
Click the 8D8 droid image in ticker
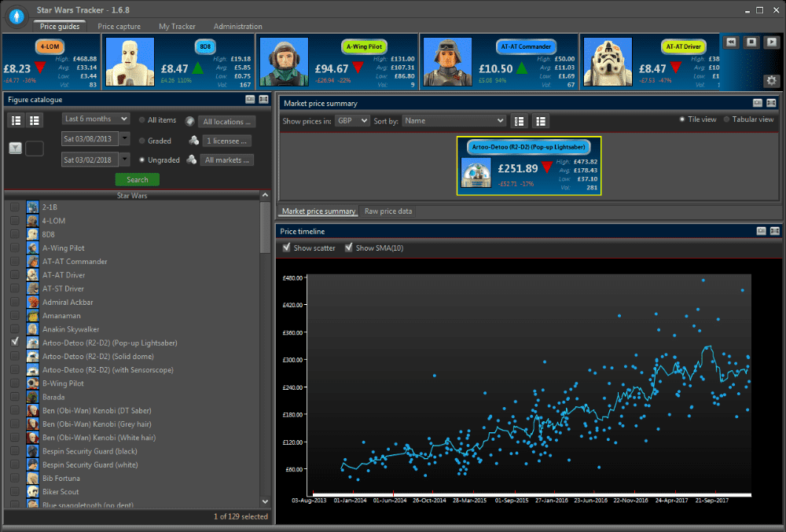(130, 61)
